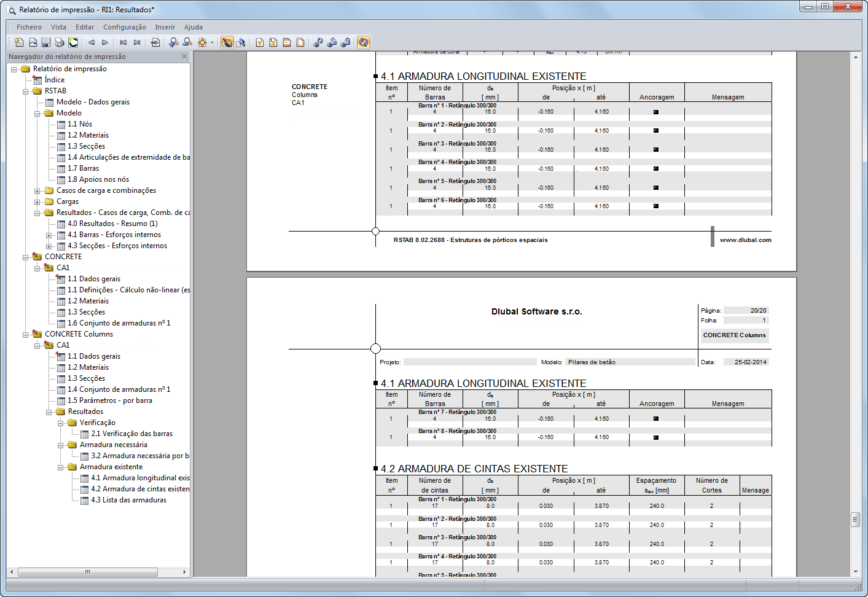The image size is (868, 597).
Task: Select 1.5 Parâmetros - por barra
Action: tap(110, 400)
